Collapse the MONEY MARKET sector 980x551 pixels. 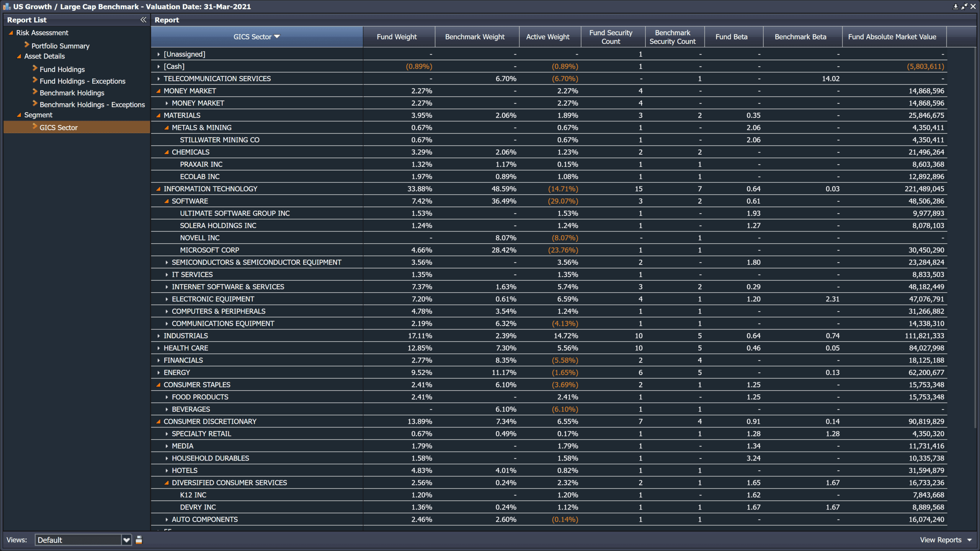coord(158,91)
